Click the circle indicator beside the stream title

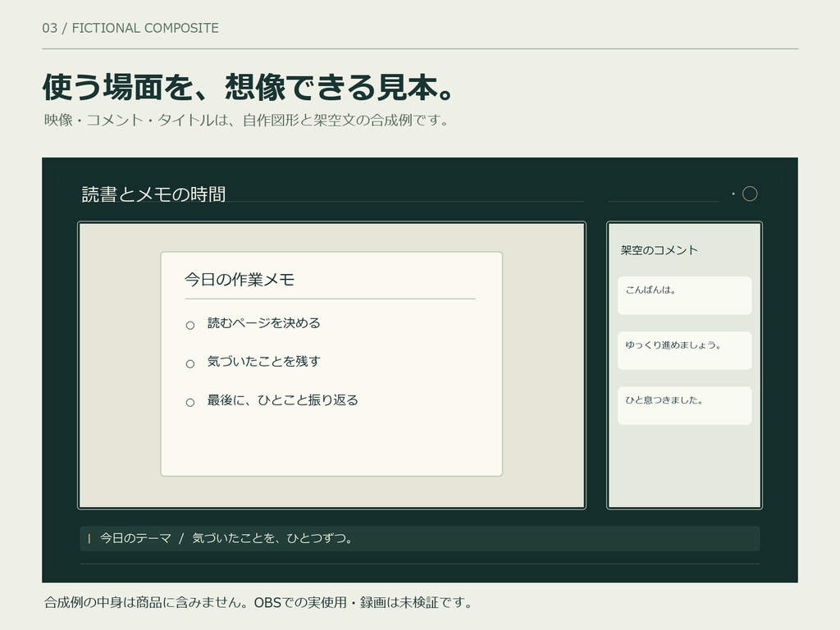tap(750, 194)
